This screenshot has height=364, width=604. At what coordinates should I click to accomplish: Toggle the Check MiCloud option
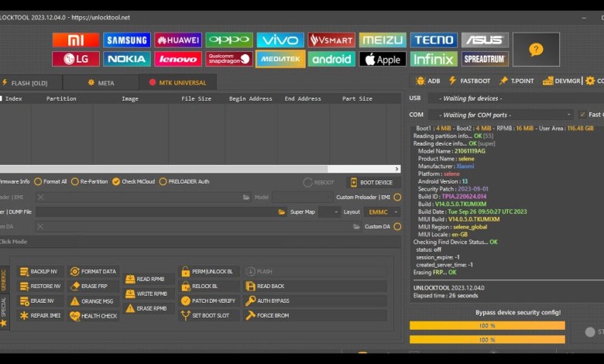(133, 181)
